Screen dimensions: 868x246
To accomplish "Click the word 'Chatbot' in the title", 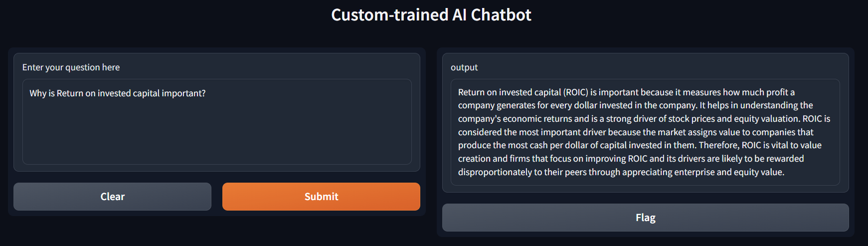I will 501,15.
